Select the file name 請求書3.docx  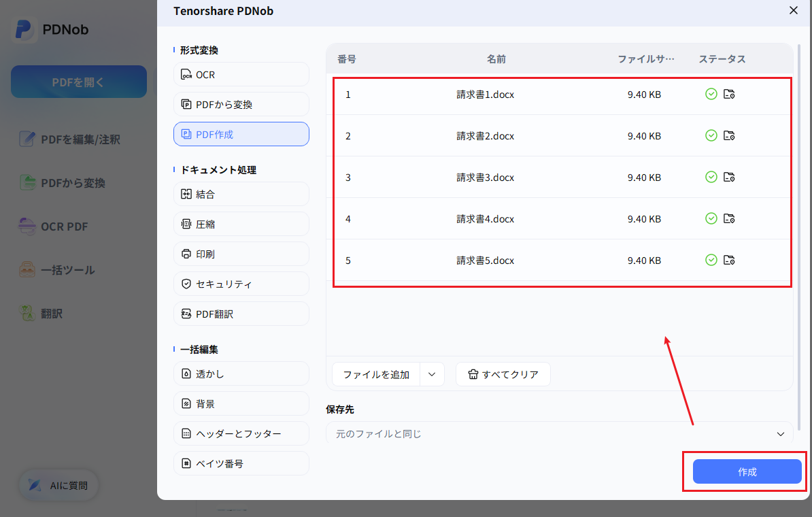pos(486,178)
